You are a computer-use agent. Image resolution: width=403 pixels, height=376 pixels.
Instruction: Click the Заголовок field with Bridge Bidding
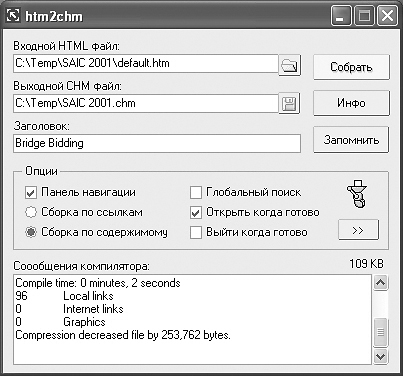[x=157, y=143]
